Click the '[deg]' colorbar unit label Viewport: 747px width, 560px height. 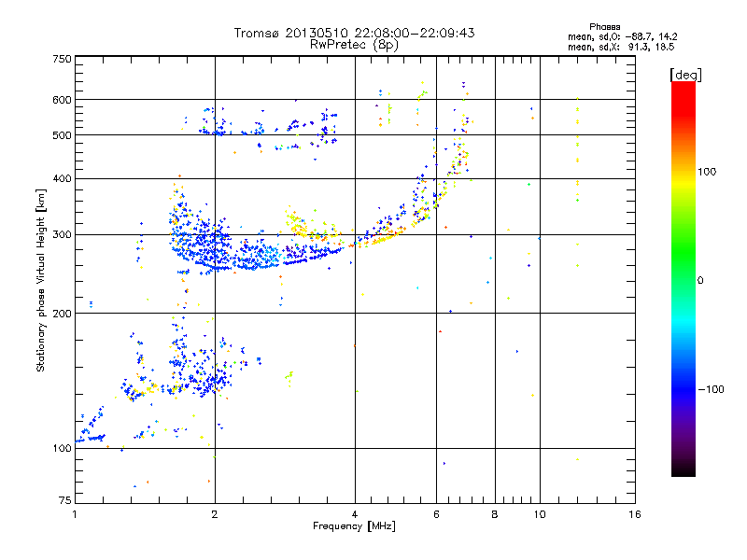pyautogui.click(x=685, y=75)
